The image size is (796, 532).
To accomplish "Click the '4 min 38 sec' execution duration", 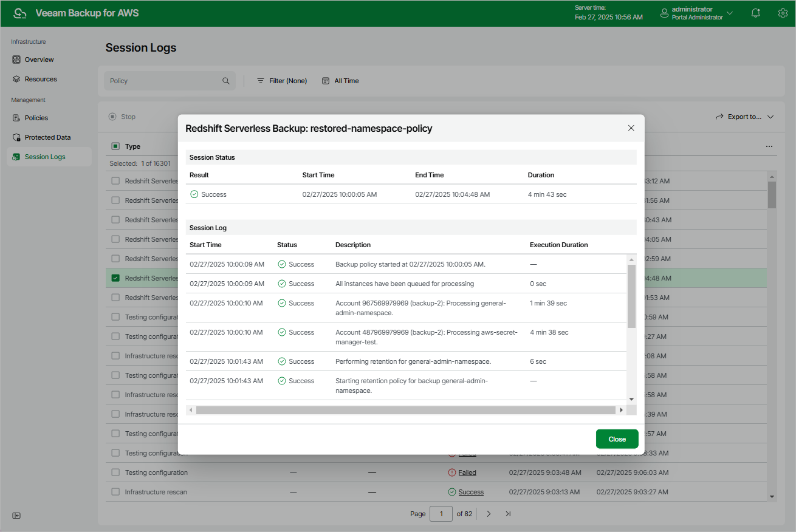I will point(549,332).
